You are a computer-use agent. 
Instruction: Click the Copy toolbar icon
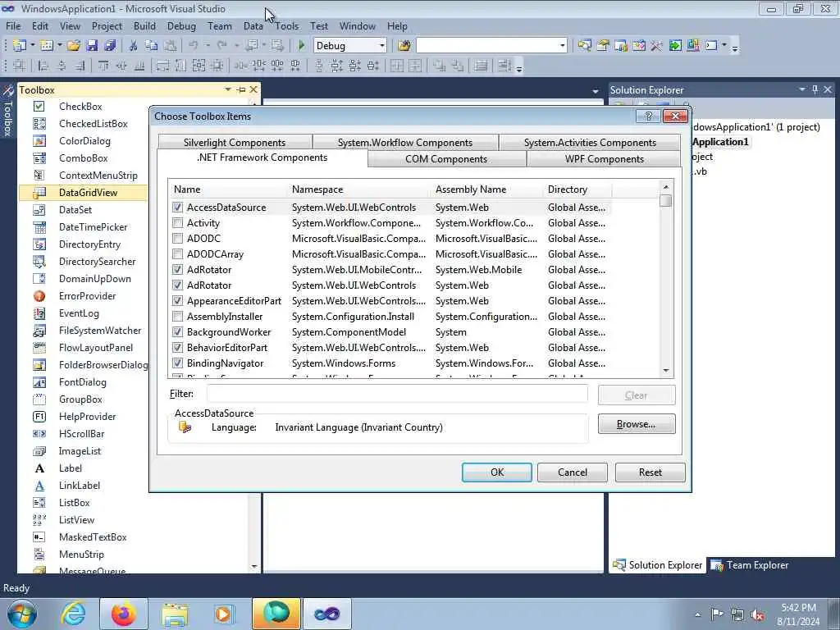(x=152, y=46)
